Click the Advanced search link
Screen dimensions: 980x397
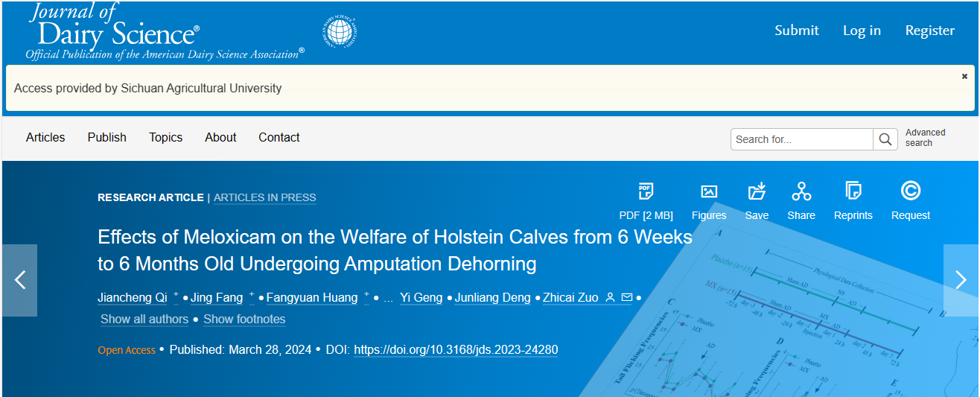coord(925,138)
